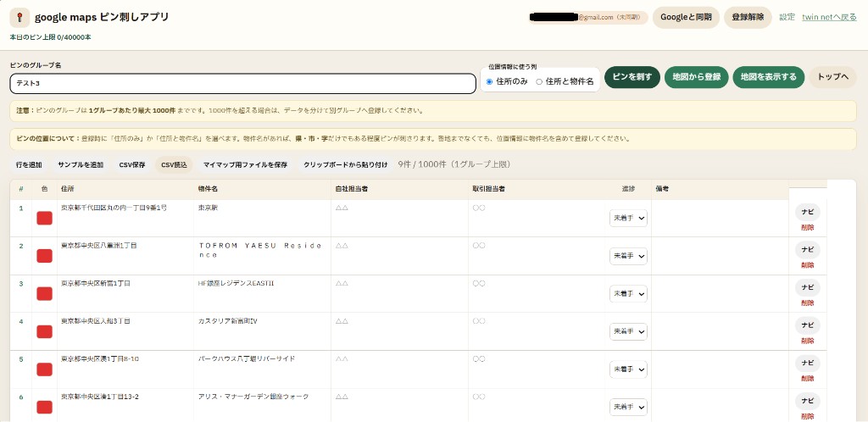Open progress dropdown for TOFROM YAESU row

[x=628, y=256]
